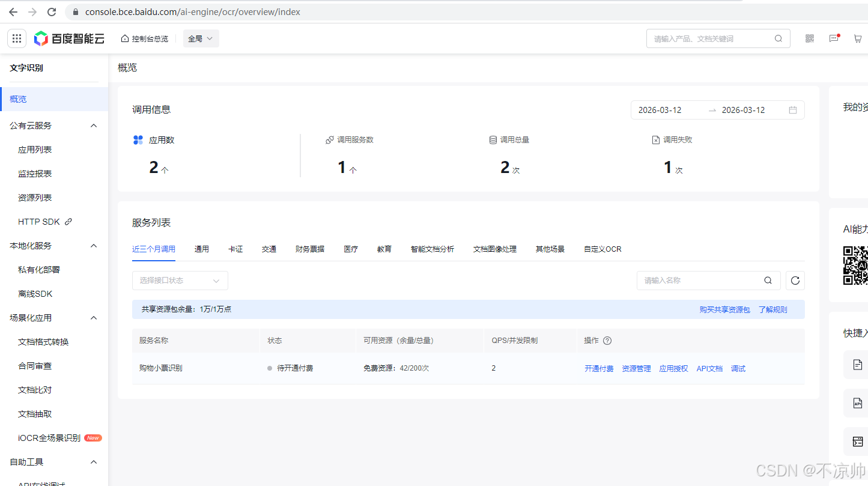Viewport: 868px width, 486px height.
Task: Focus the 请输入名称 search field
Action: (709, 281)
